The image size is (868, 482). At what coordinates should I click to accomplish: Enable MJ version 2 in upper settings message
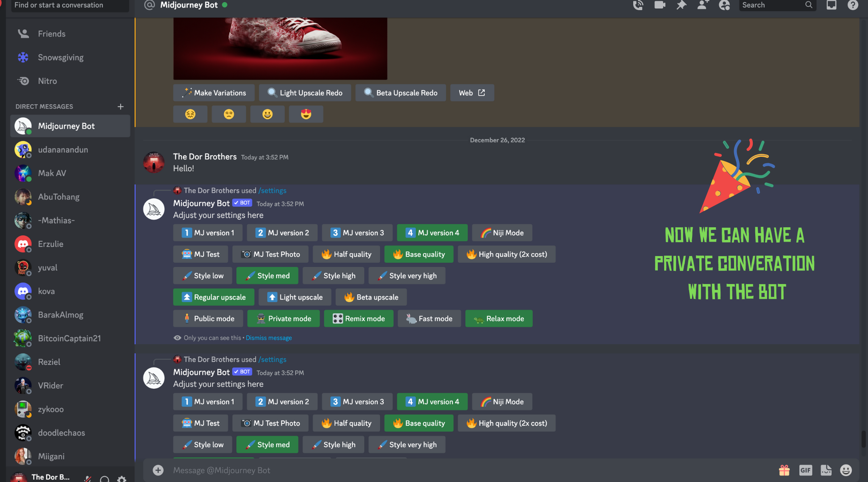tap(282, 233)
